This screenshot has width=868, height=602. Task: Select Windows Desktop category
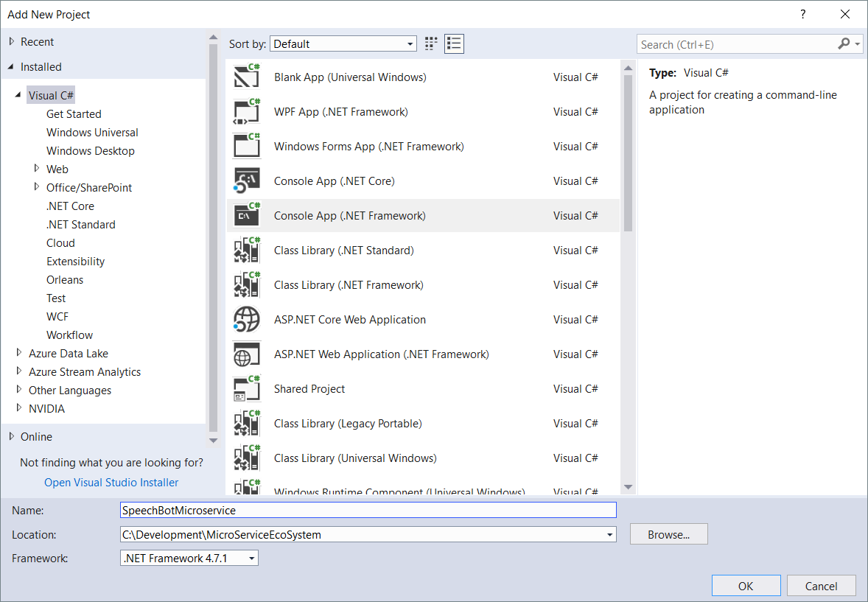coord(90,150)
